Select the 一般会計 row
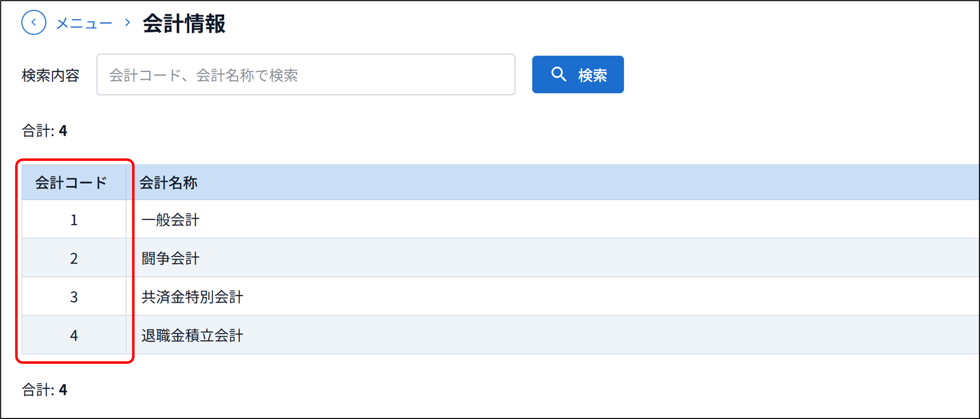Screen dimensions: 980x419 click(x=500, y=220)
